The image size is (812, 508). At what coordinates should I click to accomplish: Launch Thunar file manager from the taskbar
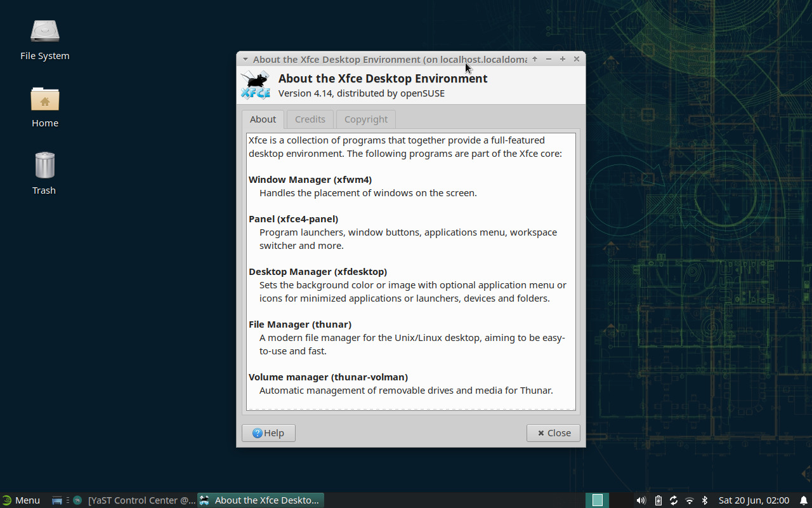click(57, 500)
